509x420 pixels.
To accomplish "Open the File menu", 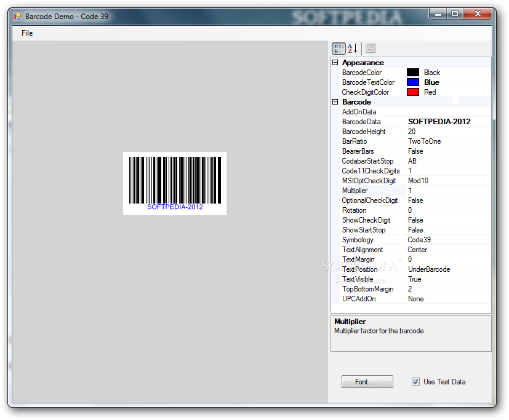I will 27,33.
